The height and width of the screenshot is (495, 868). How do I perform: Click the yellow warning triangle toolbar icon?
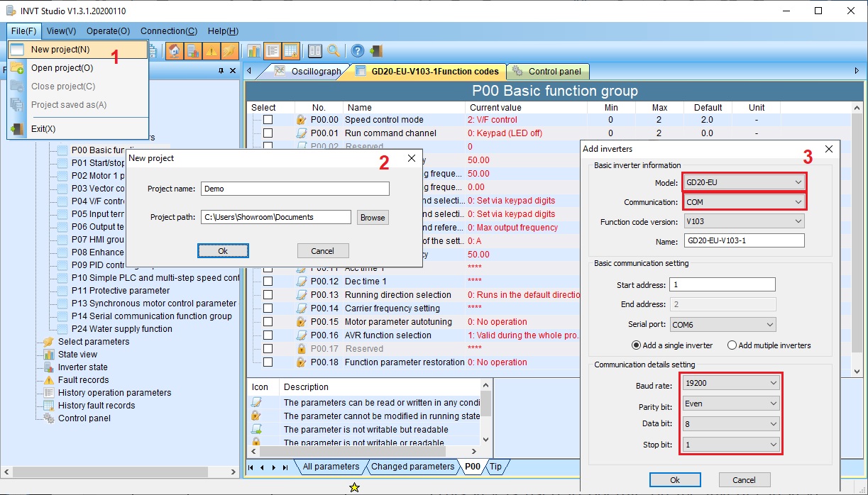point(211,51)
